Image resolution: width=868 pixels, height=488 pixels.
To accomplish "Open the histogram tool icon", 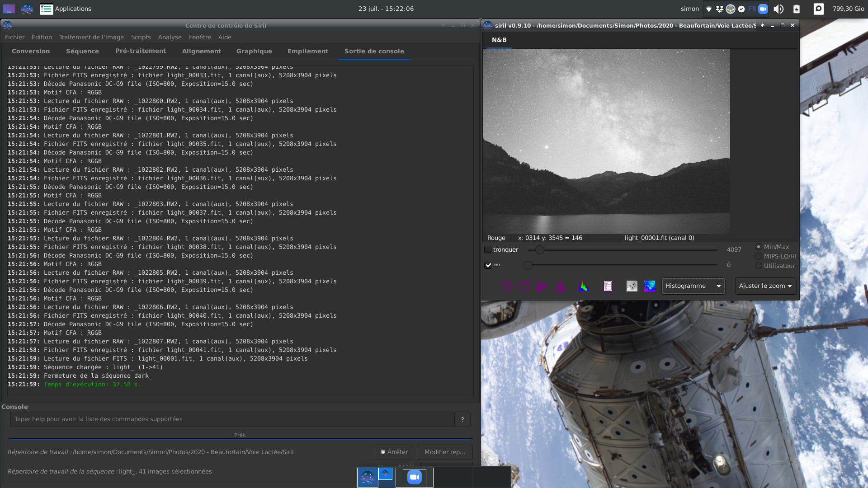I will pos(583,286).
